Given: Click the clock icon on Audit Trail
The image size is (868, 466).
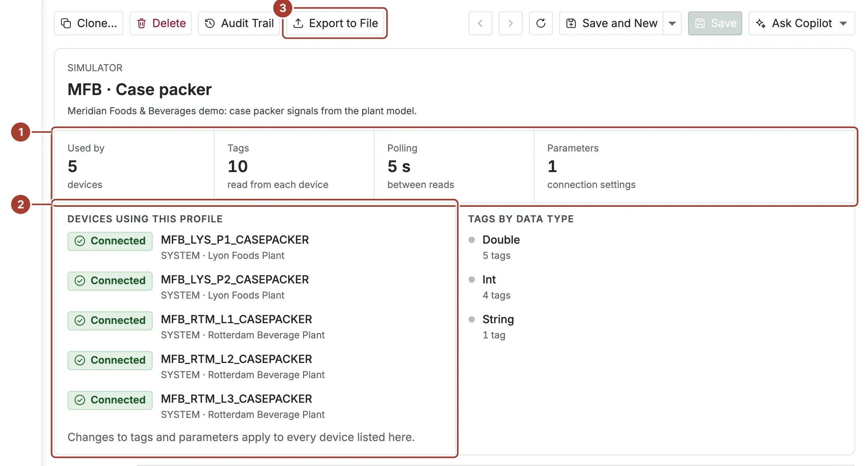Looking at the screenshot, I should (x=210, y=23).
